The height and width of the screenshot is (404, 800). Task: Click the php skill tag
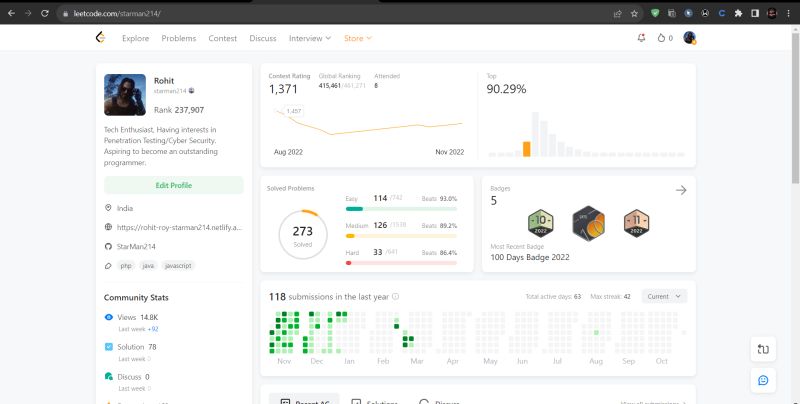click(x=126, y=266)
